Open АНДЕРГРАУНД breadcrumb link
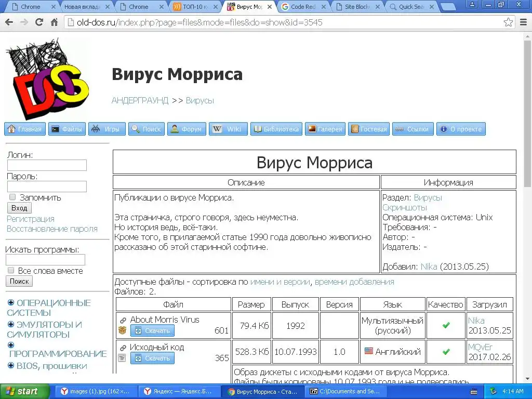 pyautogui.click(x=140, y=101)
